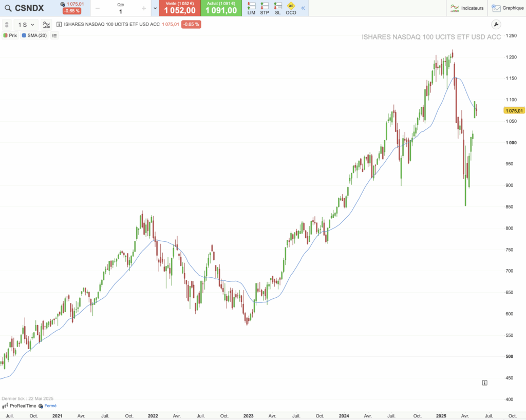Collapse the order bar with double chevron
Image resolution: width=526 pixels, height=420 pixels.
pyautogui.click(x=303, y=8)
